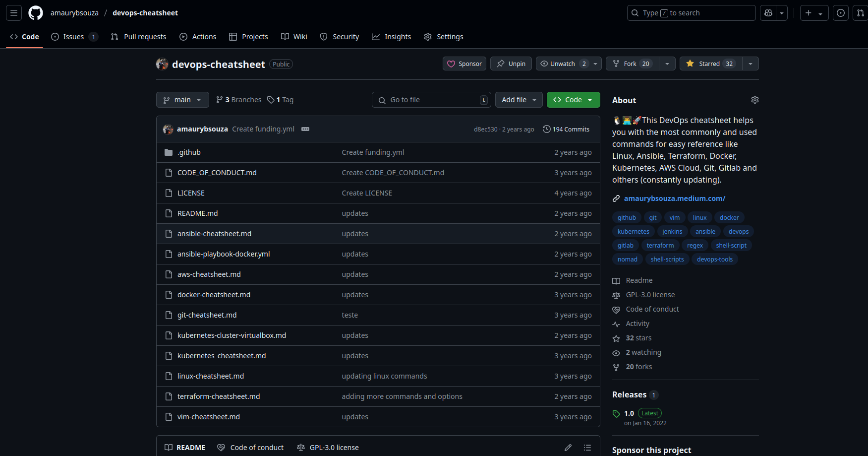The image size is (868, 456).
Task: Expand the commit message ellipsis
Action: point(305,129)
